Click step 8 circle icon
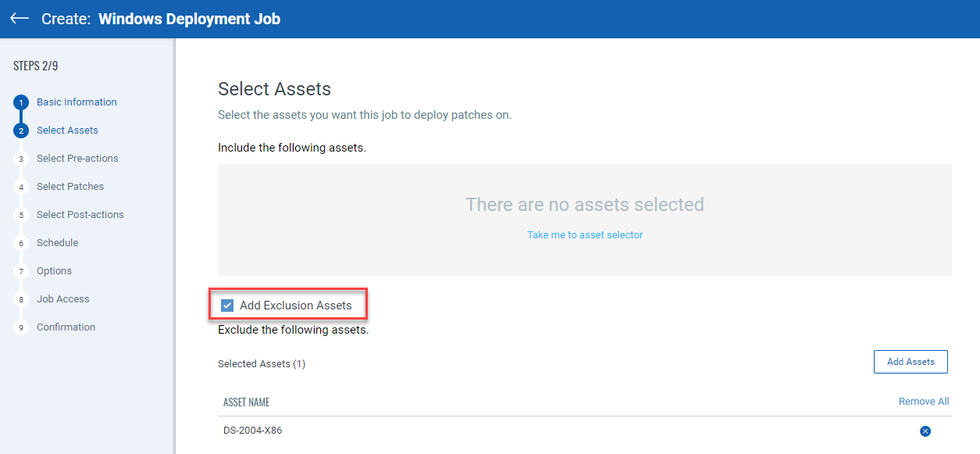This screenshot has height=454, width=980. click(x=21, y=299)
